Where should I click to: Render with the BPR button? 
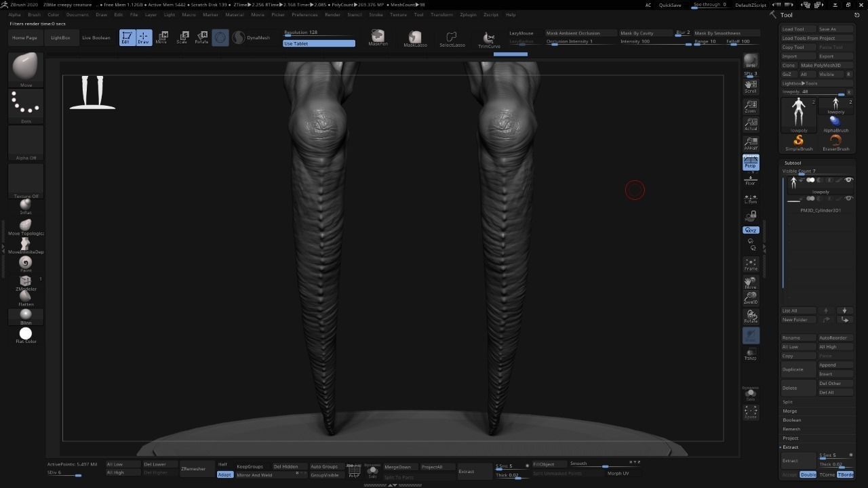751,61
